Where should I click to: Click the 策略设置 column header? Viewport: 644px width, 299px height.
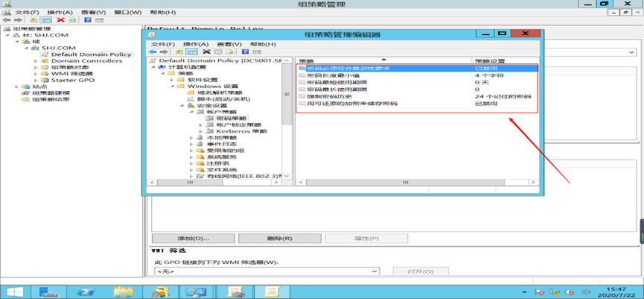(x=505, y=60)
